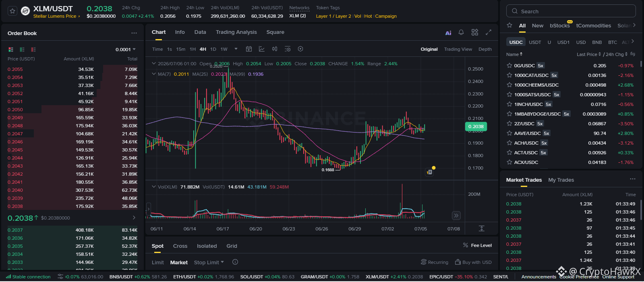Click the market list vertical scrollbar
Image resolution: width=644 pixels, height=282 pixels.
click(641, 64)
